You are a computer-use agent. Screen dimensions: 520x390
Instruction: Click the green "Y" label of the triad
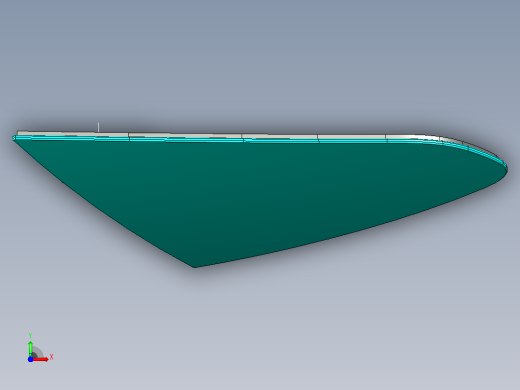pyautogui.click(x=30, y=336)
